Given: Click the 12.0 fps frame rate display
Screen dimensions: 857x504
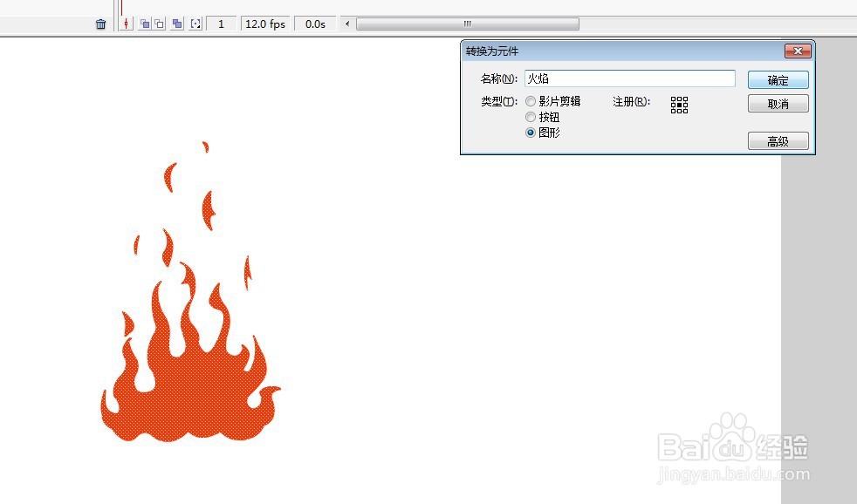Looking at the screenshot, I should (x=264, y=24).
